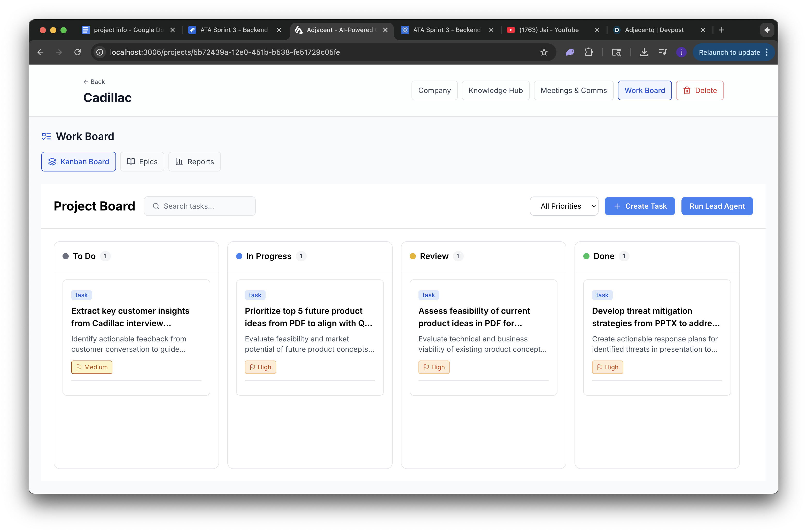
Task: Open the browser extensions puzzle icon
Action: click(x=588, y=52)
